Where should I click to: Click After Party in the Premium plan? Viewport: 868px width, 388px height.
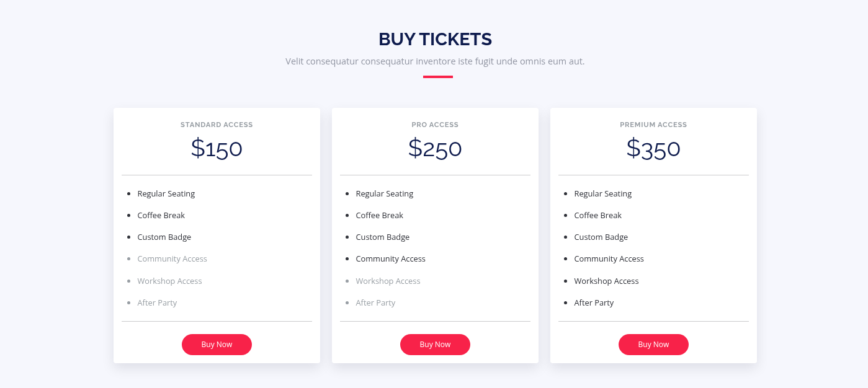[594, 302]
